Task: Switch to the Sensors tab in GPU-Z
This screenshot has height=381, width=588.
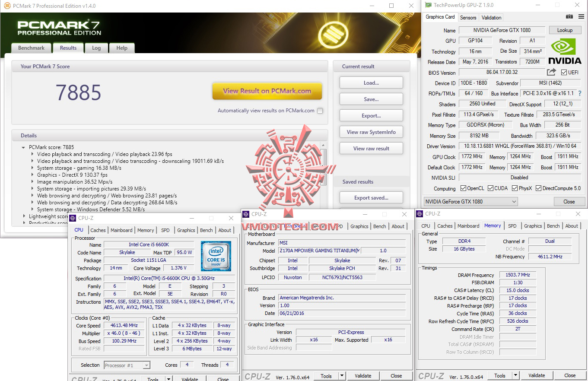Action: [x=468, y=18]
